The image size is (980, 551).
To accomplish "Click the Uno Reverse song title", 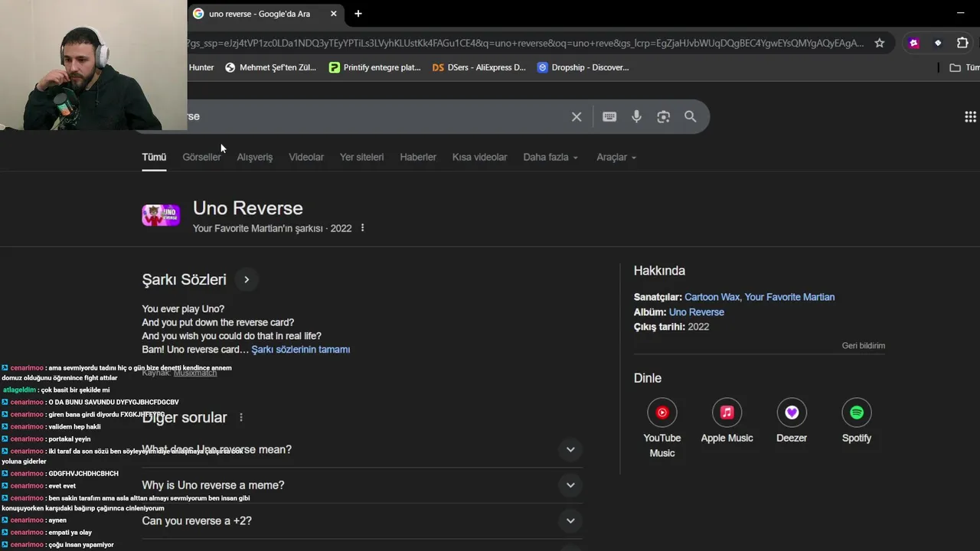I will 248,208.
